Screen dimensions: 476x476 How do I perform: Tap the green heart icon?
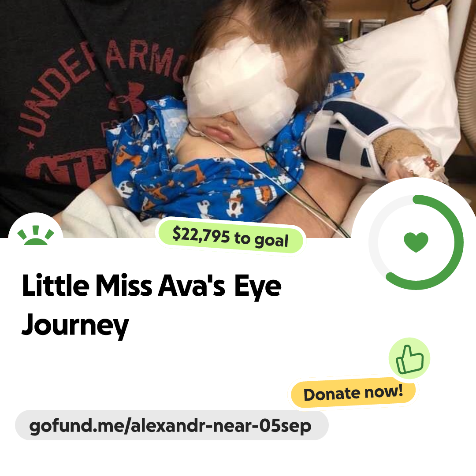pyautogui.click(x=416, y=242)
